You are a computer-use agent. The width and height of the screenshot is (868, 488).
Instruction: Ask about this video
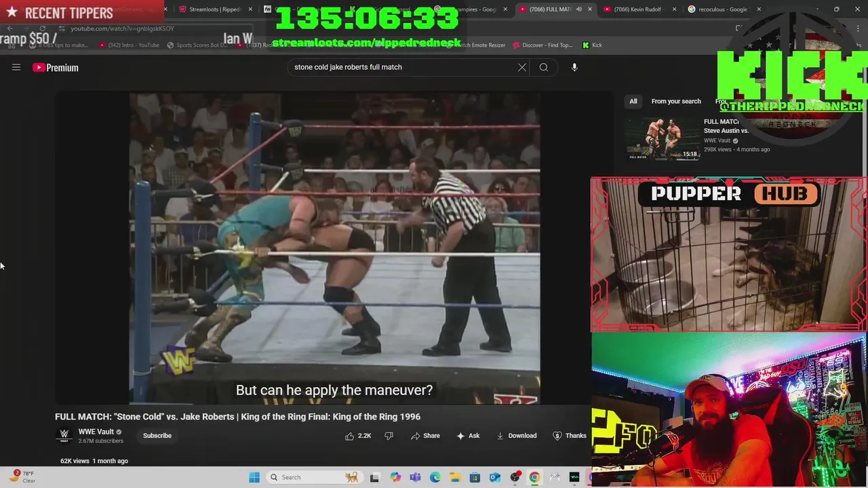pyautogui.click(x=468, y=436)
